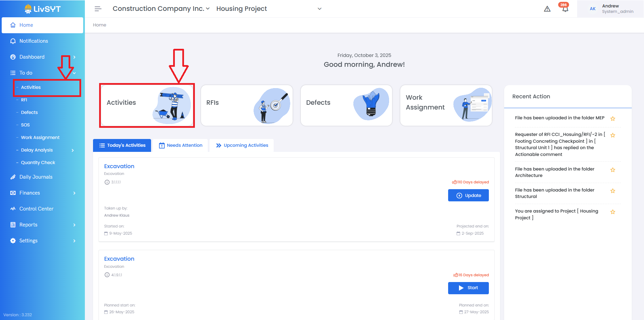Switch to the Needs Attention tab
Image resolution: width=644 pixels, height=320 pixels.
(181, 145)
